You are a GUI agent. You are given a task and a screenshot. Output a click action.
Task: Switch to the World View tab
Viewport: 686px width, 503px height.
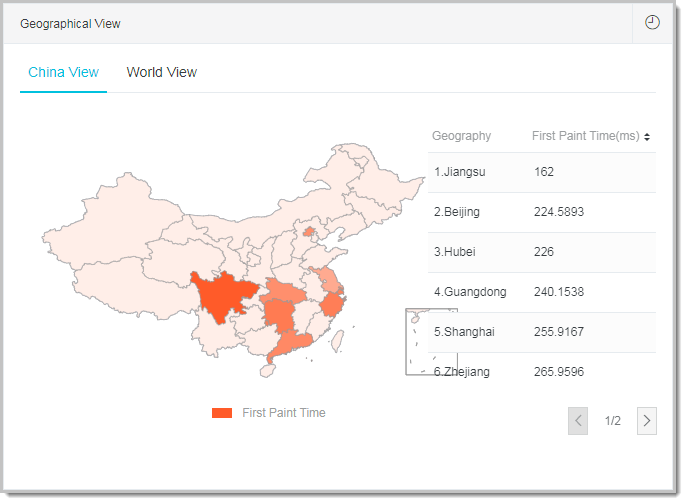(161, 72)
